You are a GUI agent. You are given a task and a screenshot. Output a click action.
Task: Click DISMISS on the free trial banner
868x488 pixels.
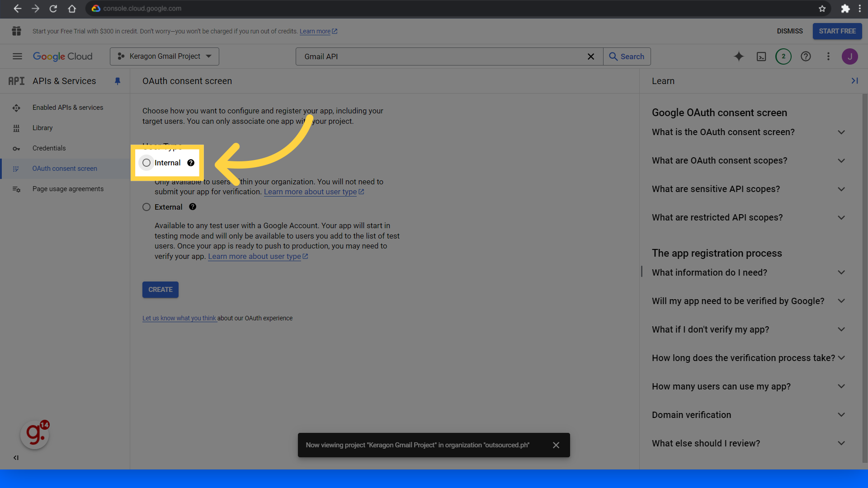pos(790,31)
